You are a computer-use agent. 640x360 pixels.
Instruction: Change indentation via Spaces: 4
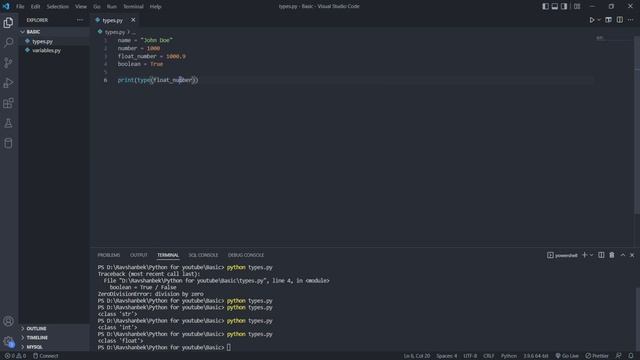(447, 356)
